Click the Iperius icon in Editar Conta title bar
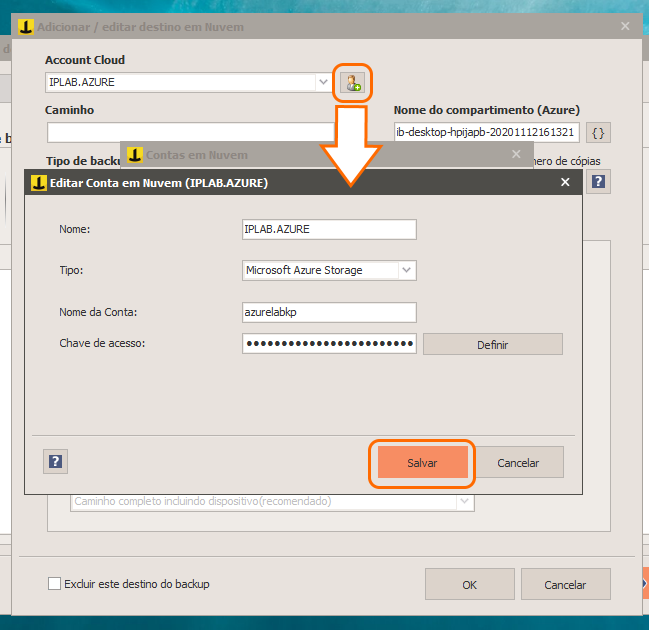 [39, 183]
